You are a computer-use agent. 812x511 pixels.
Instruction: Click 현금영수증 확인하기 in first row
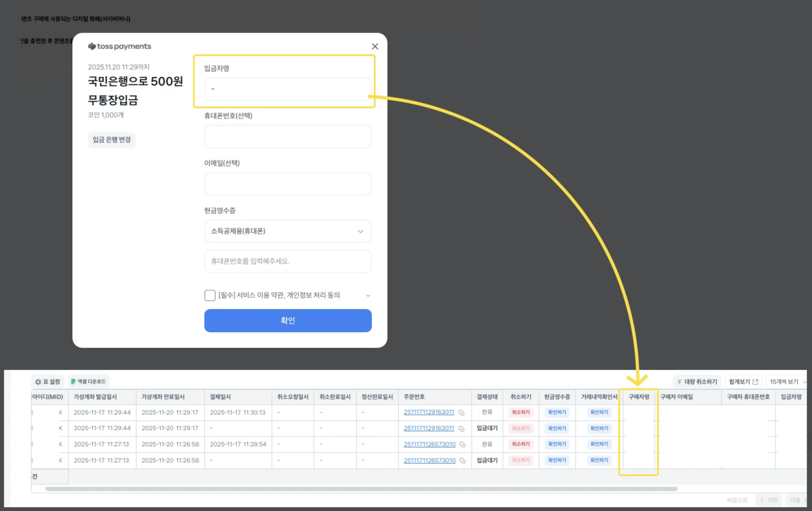coord(557,412)
